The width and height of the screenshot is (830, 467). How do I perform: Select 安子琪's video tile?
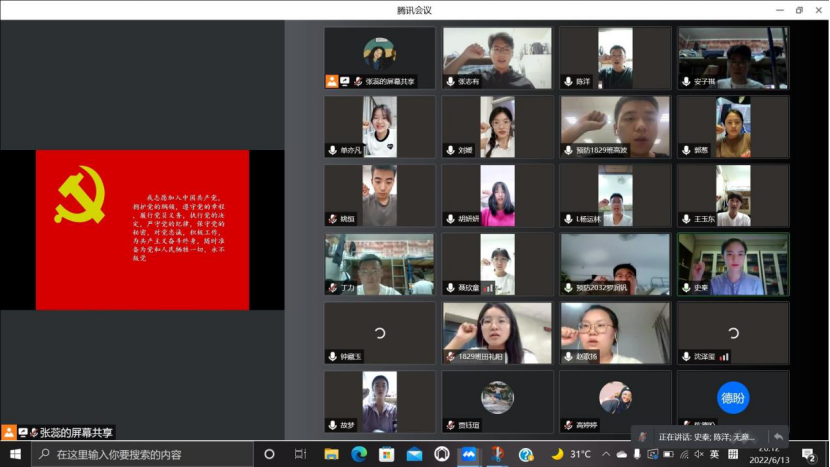tap(733, 58)
